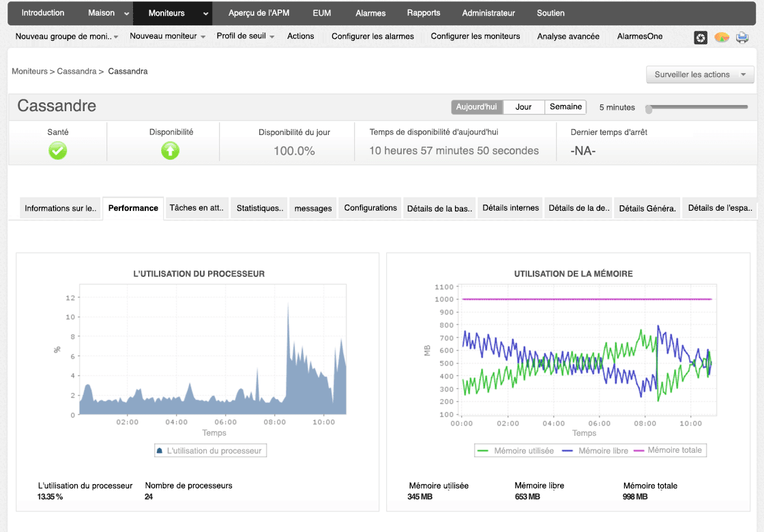764x532 pixels.
Task: Click the world map icon in toolbar
Action: tap(721, 38)
